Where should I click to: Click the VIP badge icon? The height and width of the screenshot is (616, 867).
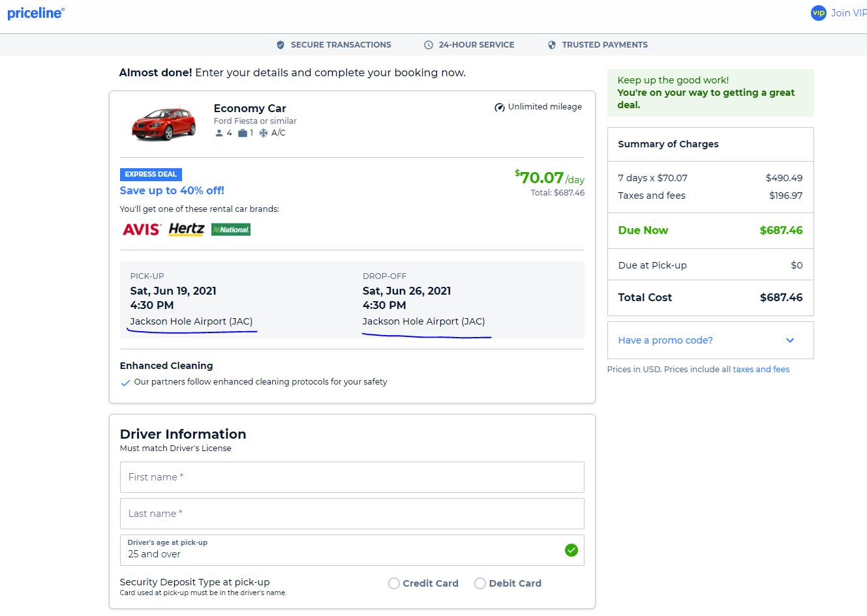(x=818, y=13)
